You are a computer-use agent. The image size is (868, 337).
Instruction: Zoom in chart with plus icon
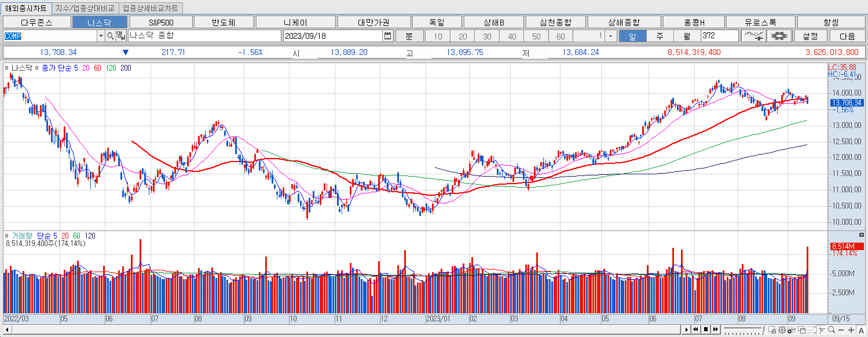(x=851, y=330)
